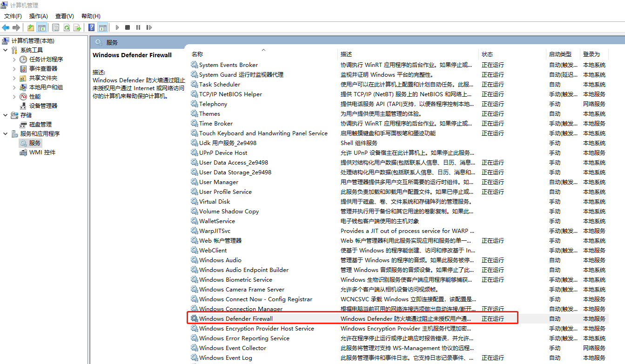Collapse the 服务和应用程序 tree node
The image size is (625, 364).
(x=5, y=134)
